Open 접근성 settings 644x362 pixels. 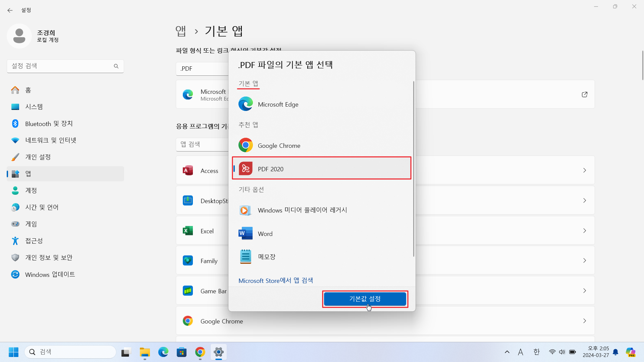65,241
